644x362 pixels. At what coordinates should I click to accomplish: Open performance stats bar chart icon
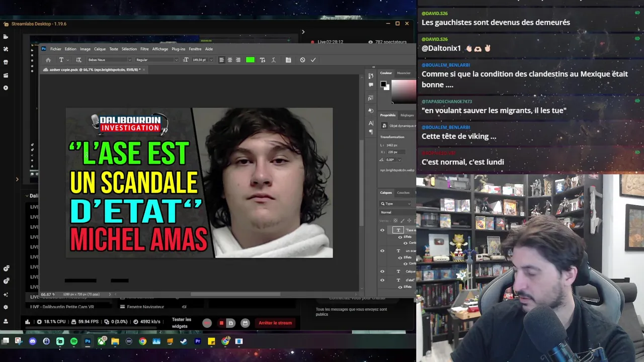(27, 322)
